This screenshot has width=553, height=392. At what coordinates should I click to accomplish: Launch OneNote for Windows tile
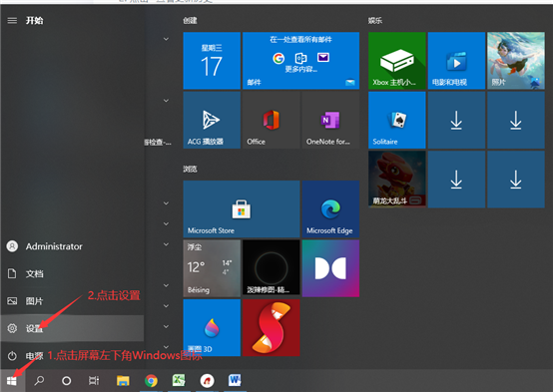point(330,120)
